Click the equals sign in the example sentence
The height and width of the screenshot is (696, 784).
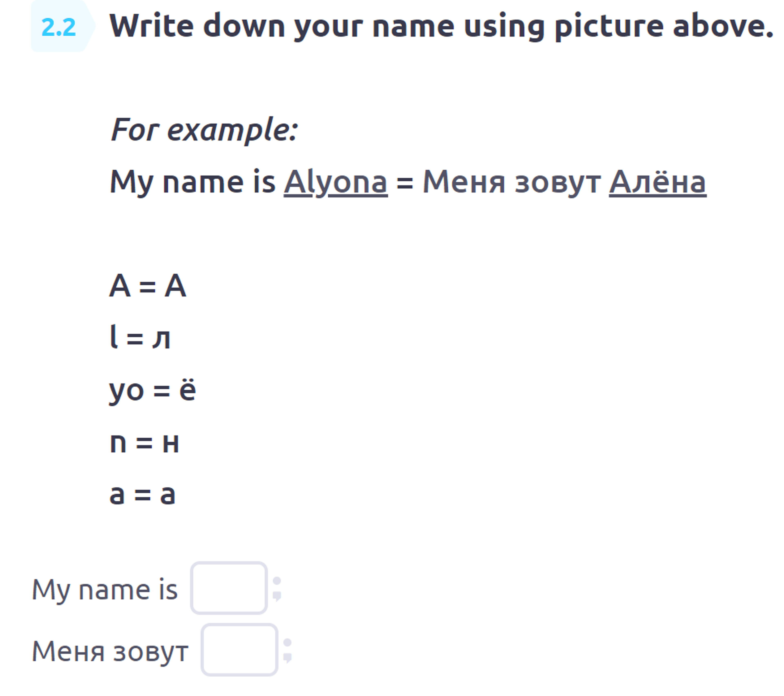coord(405,183)
